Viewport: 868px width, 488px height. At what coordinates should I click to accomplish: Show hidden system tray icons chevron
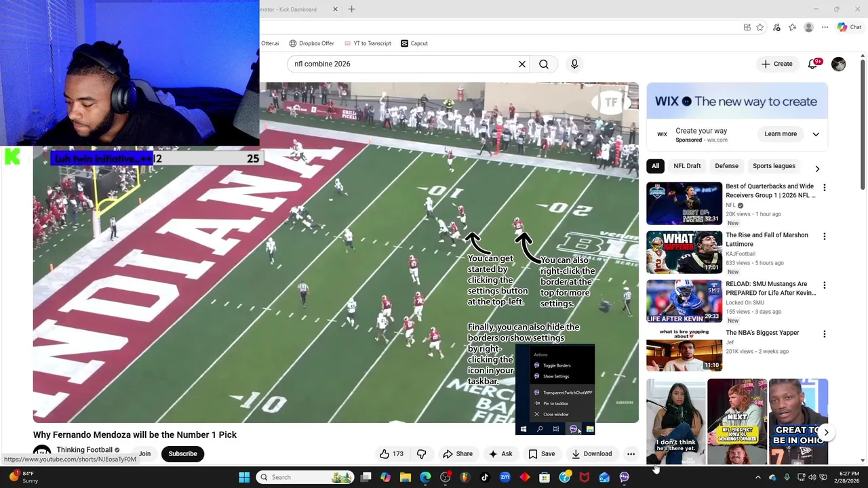(758, 477)
